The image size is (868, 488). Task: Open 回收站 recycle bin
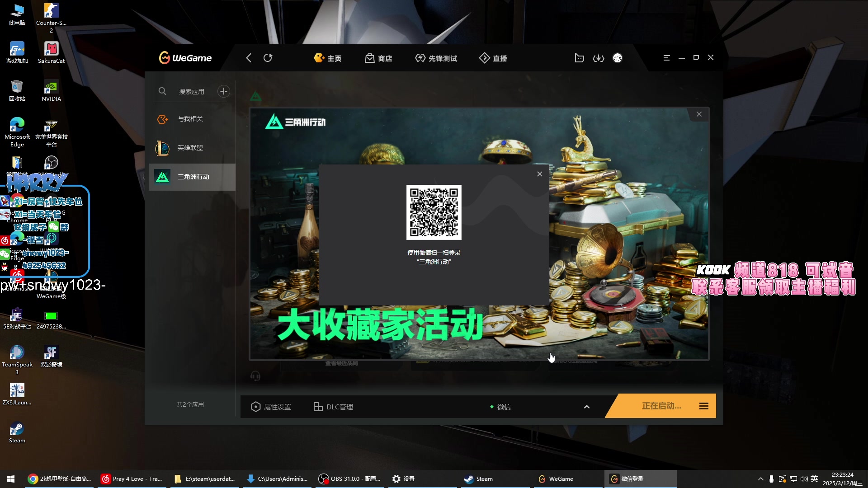[x=17, y=91]
